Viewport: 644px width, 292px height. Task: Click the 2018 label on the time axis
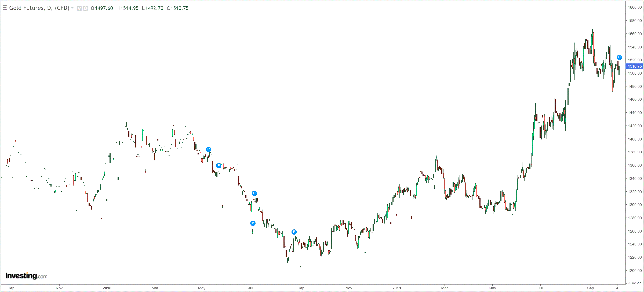(107, 288)
